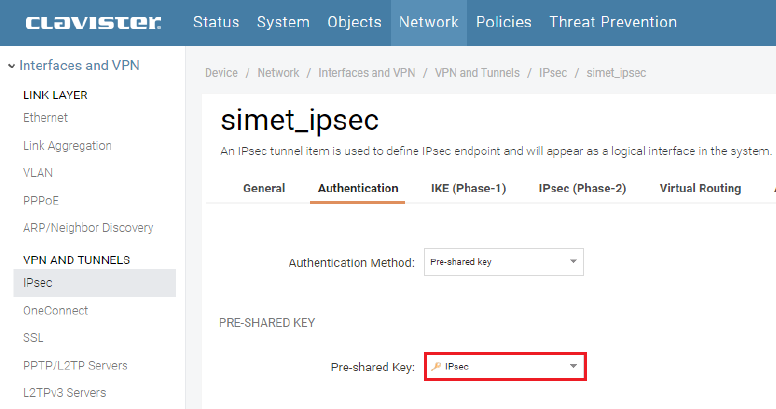Open the System menu
Viewport: 776px width, 409px height.
283,22
